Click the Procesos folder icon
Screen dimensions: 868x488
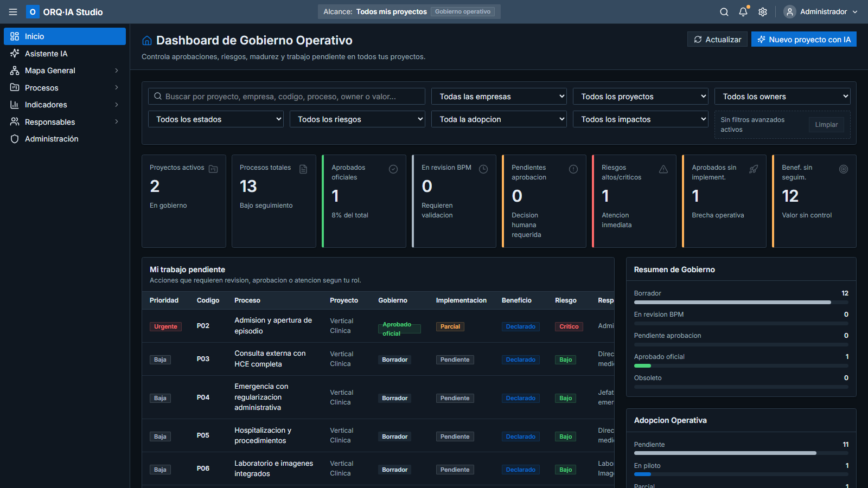point(15,87)
